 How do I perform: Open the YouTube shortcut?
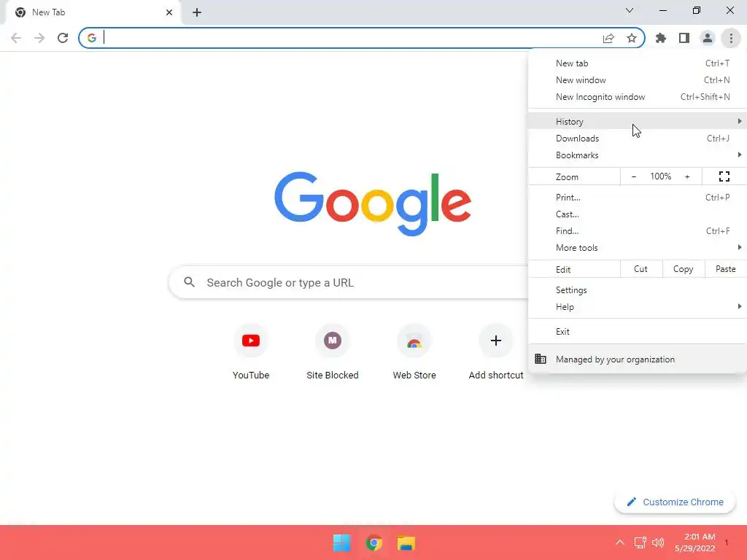251,352
